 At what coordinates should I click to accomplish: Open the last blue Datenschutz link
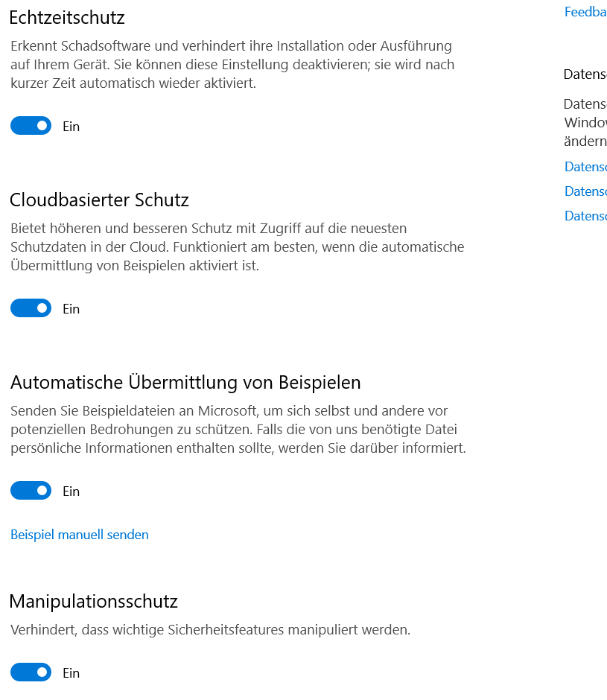585,216
